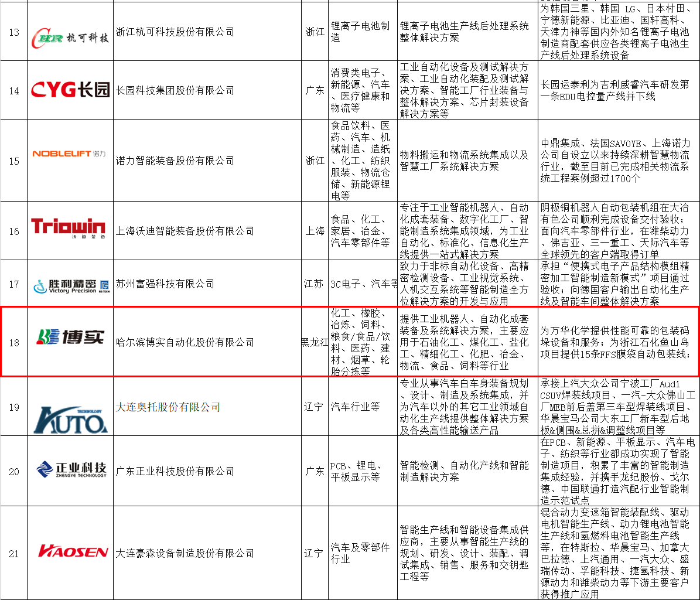Select the 上海 province cell
Image resolution: width=700 pixels, height=600 pixels.
tap(315, 231)
